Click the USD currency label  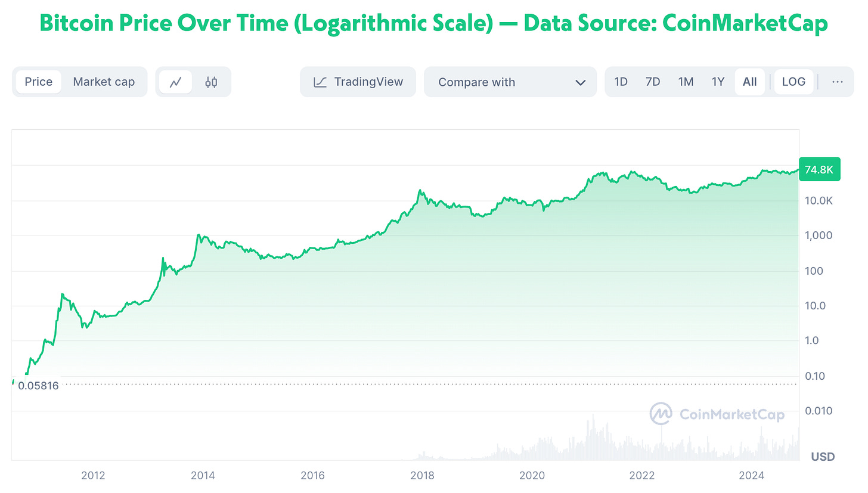click(823, 457)
